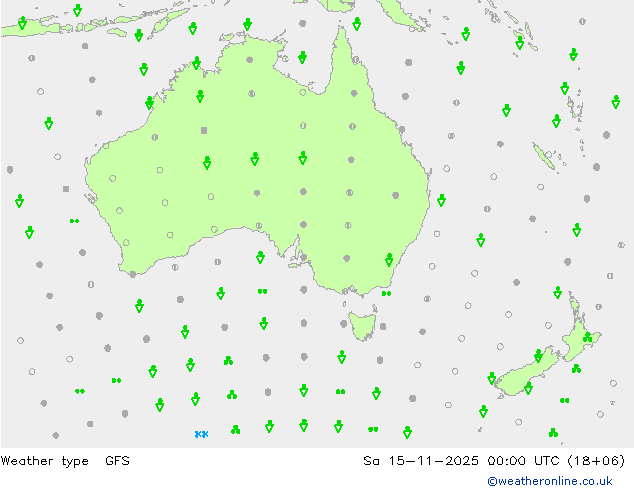Click the blue snow symbol
Viewport: 634px width, 490px height.
tap(201, 434)
